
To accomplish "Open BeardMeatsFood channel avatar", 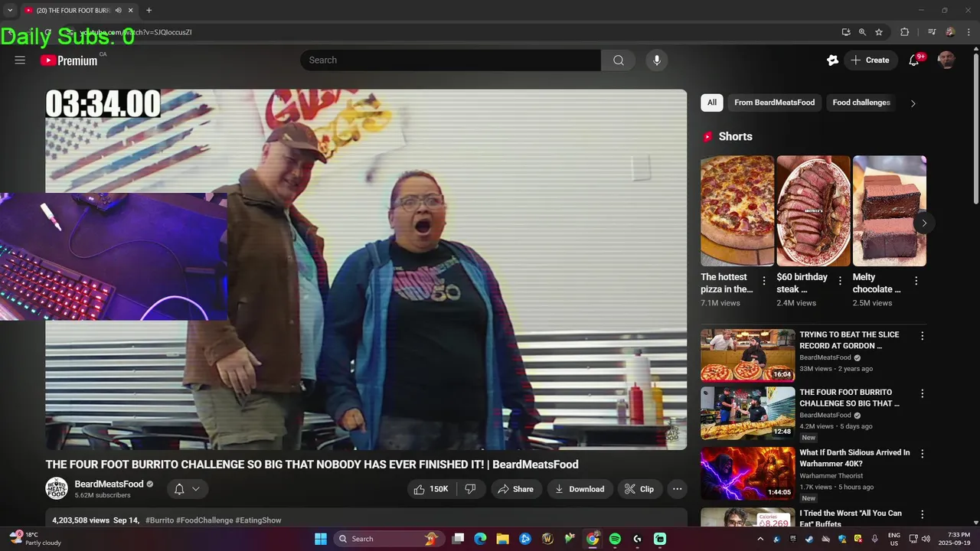I will (x=57, y=488).
